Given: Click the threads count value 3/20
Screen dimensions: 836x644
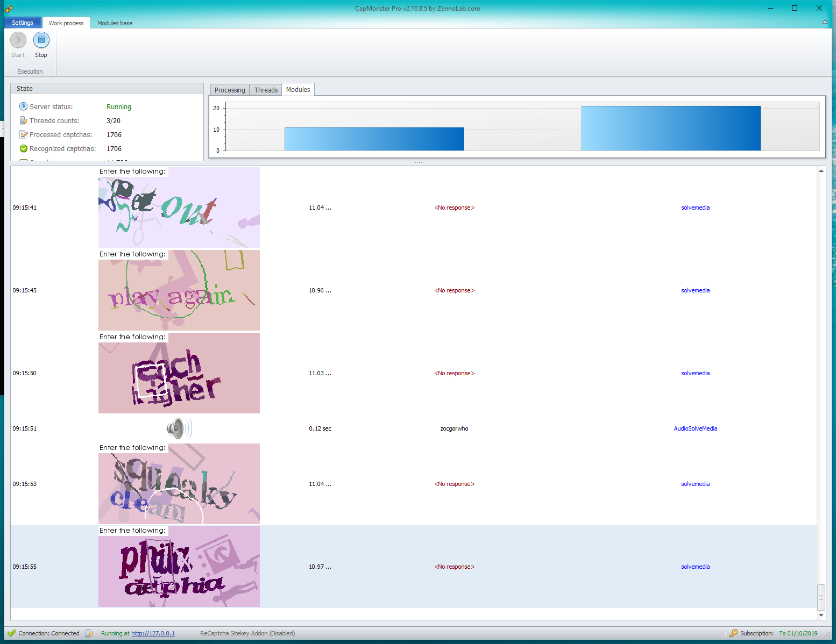Looking at the screenshot, I should tap(114, 121).
